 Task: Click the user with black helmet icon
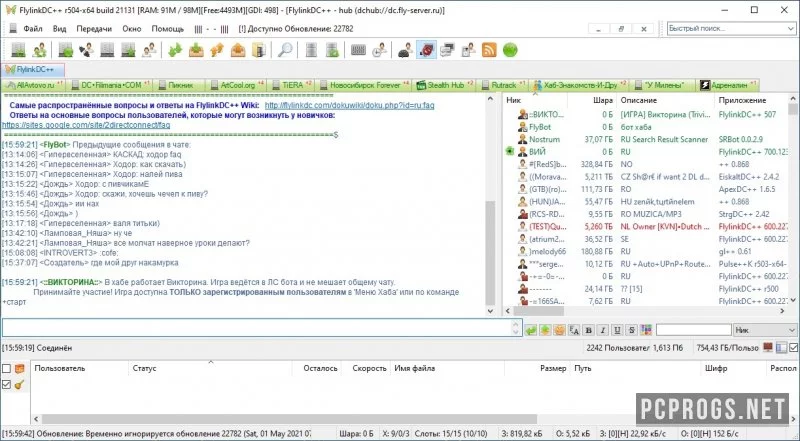405,50
